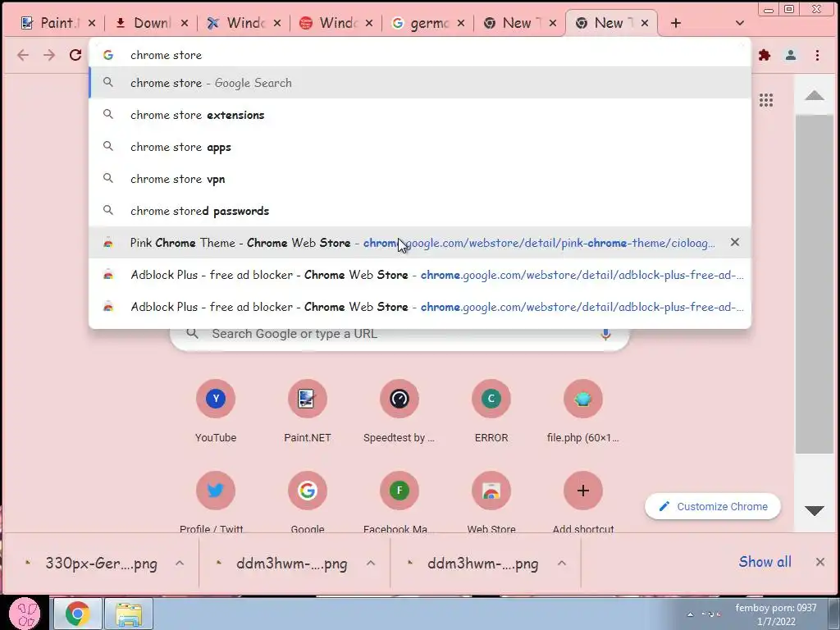Click Chrome icon in the taskbar
840x630 pixels.
click(78, 614)
